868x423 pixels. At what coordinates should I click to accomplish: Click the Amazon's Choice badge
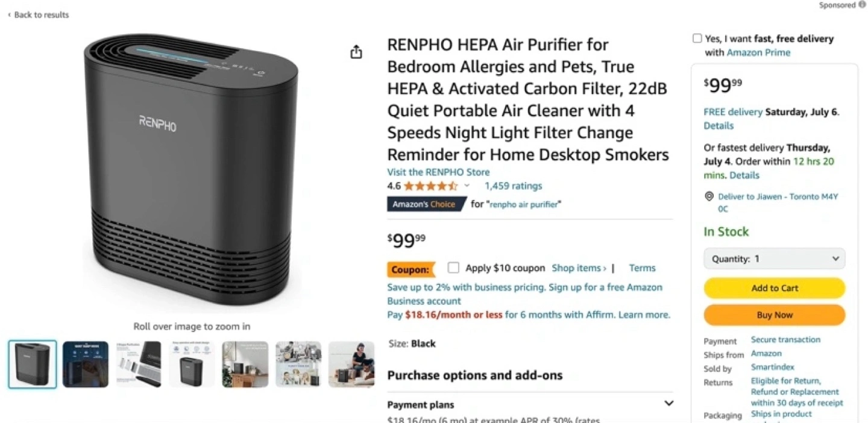click(x=426, y=204)
